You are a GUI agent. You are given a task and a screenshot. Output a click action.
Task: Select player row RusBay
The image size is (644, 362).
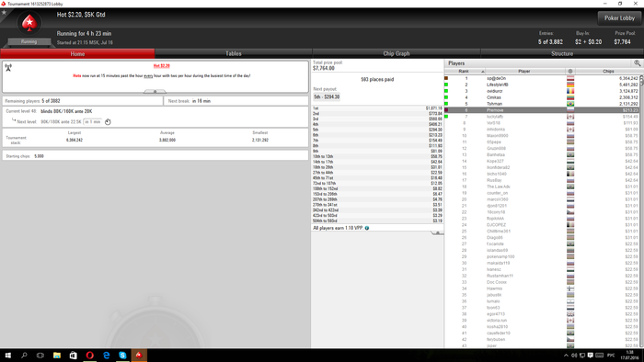point(542,180)
